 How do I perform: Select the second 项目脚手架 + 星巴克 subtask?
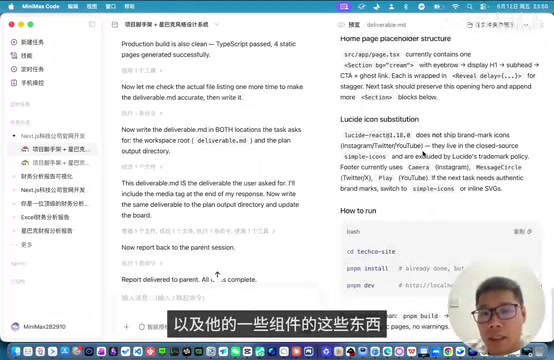point(52,163)
